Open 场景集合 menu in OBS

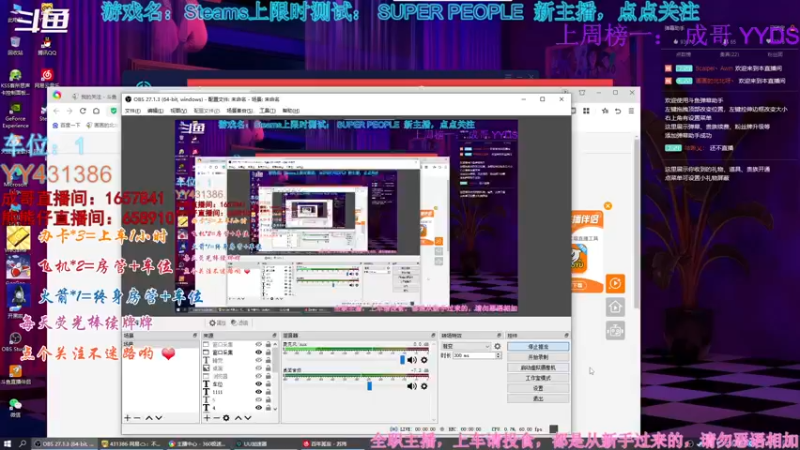[x=239, y=111]
